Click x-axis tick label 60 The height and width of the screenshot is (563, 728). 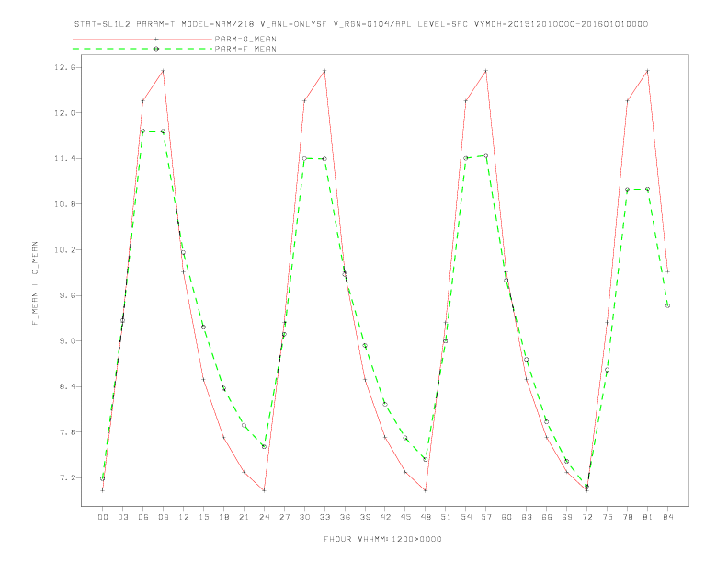[x=506, y=517]
